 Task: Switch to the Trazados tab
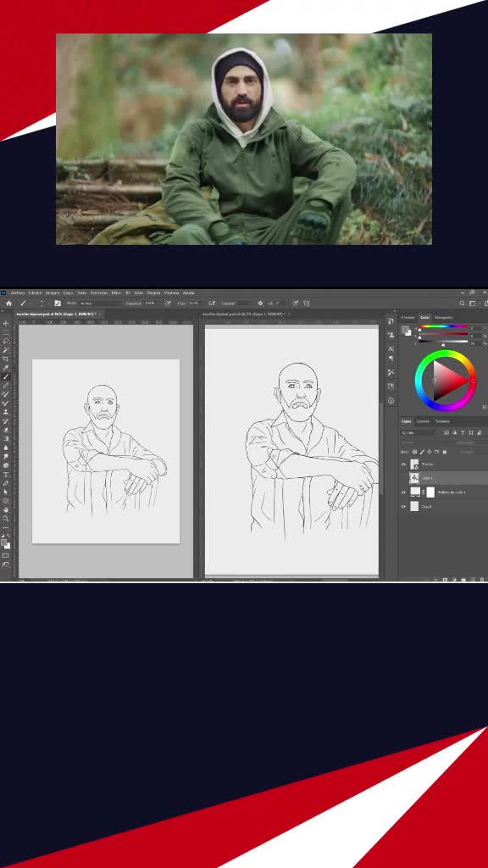[442, 421]
